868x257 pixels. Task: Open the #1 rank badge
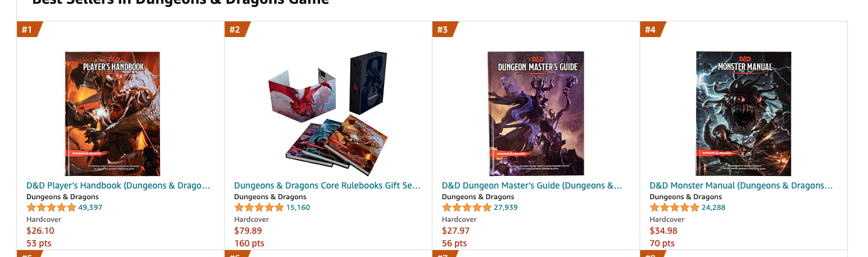28,30
